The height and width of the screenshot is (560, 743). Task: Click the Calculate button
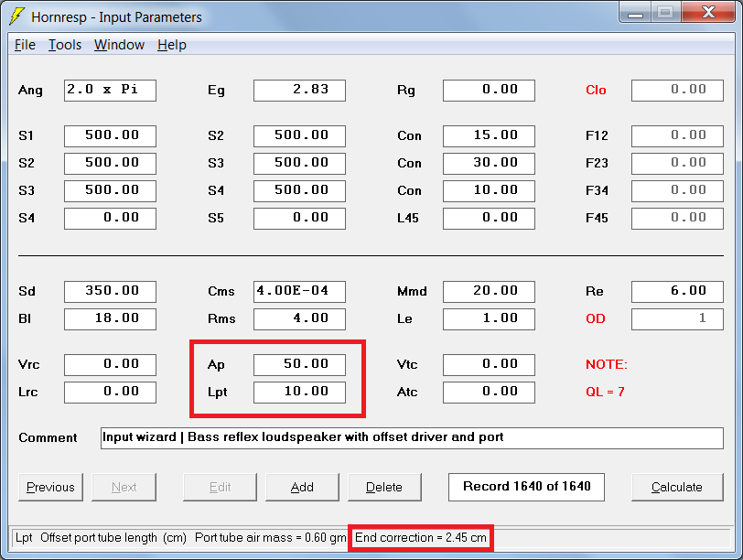(x=677, y=487)
